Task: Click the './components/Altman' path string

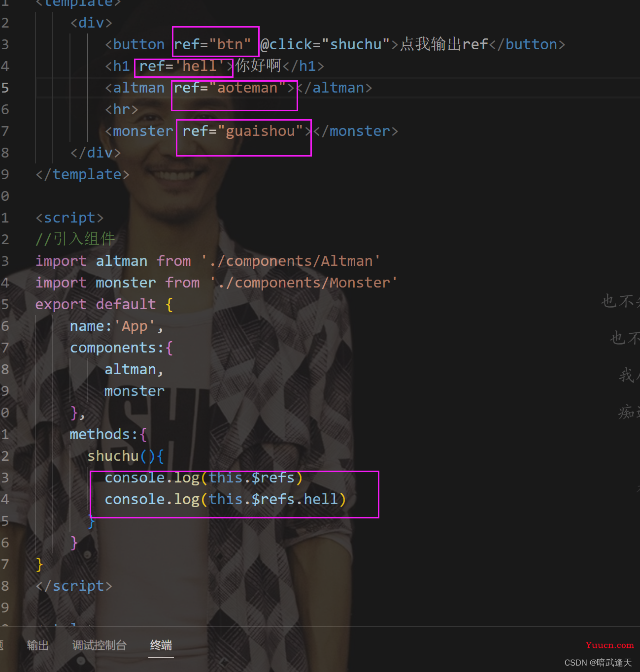Action: point(291,261)
